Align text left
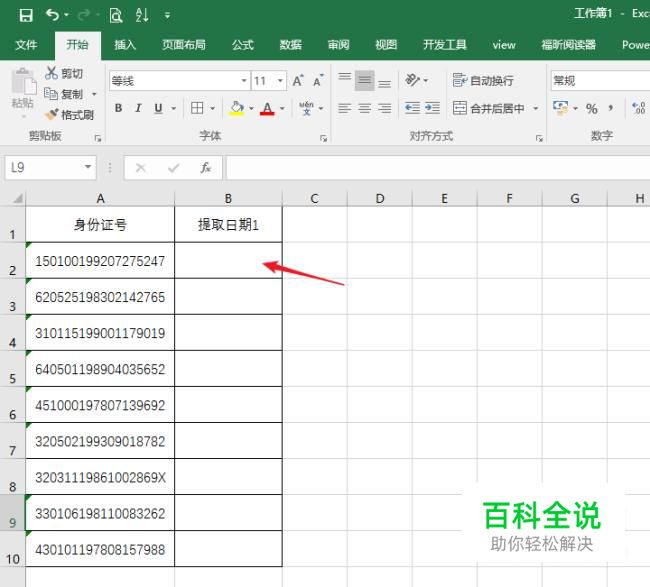Image resolution: width=650 pixels, height=587 pixels. click(x=344, y=108)
